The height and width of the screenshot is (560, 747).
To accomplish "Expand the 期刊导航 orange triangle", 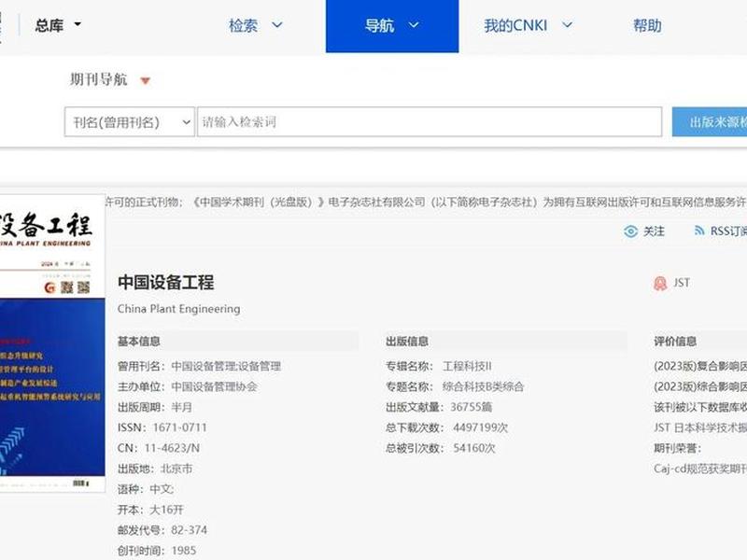I will coord(146,80).
